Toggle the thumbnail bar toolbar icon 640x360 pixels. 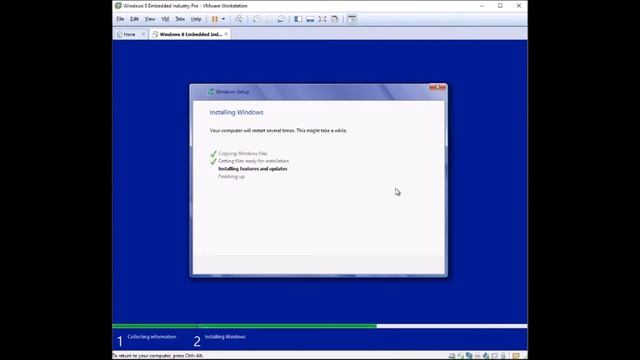coord(310,19)
